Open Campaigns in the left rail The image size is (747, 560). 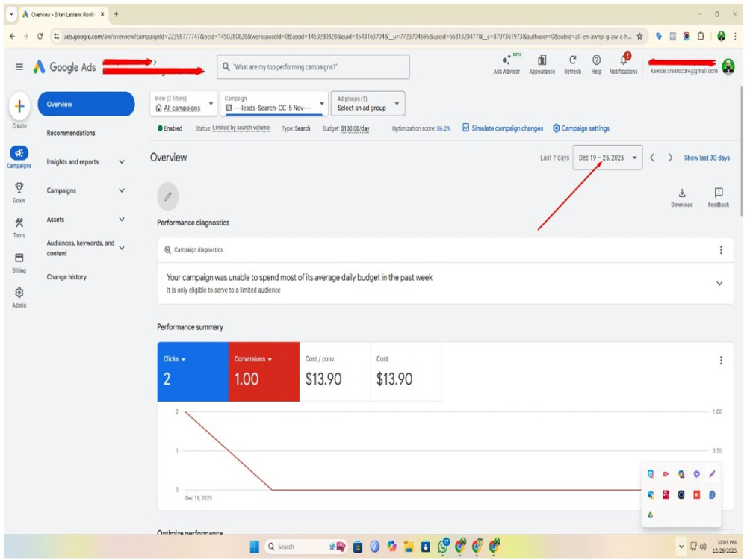[19, 157]
